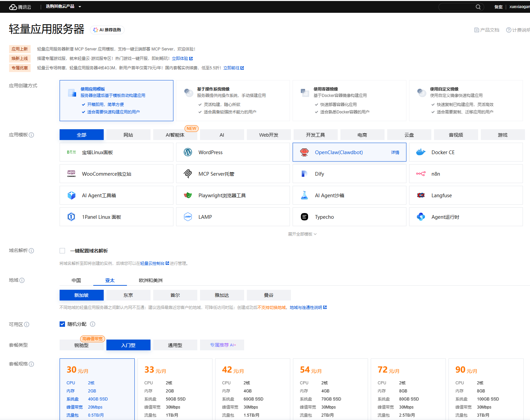Select the 东京 region button
This screenshot has height=420, width=530.
(128, 295)
